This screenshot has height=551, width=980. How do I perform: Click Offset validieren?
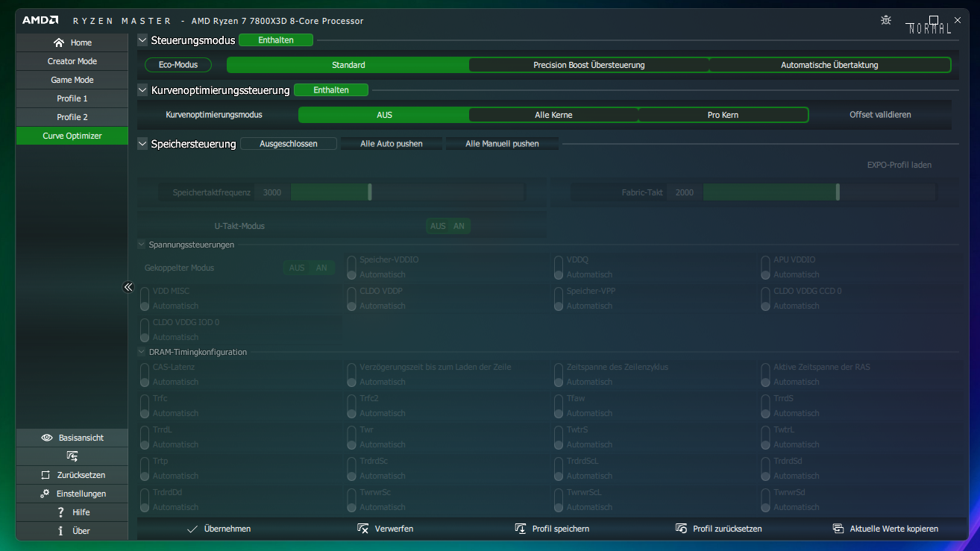[x=880, y=115]
